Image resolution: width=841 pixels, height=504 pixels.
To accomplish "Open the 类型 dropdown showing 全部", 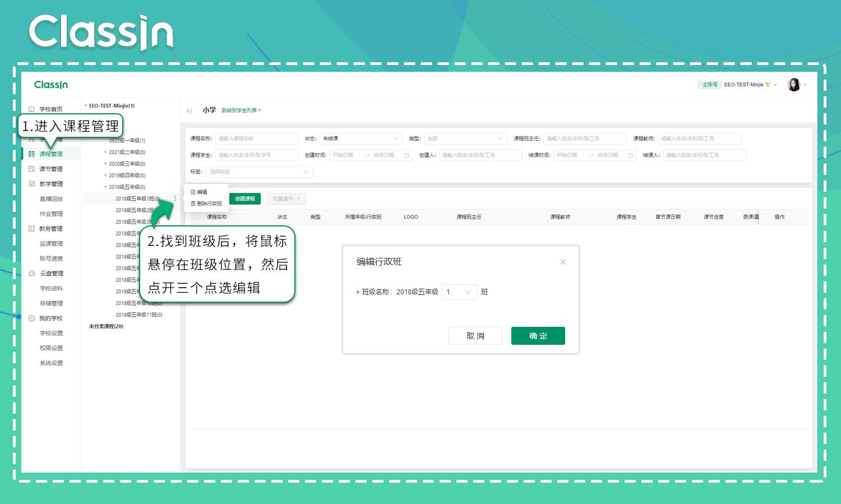I will 465,138.
